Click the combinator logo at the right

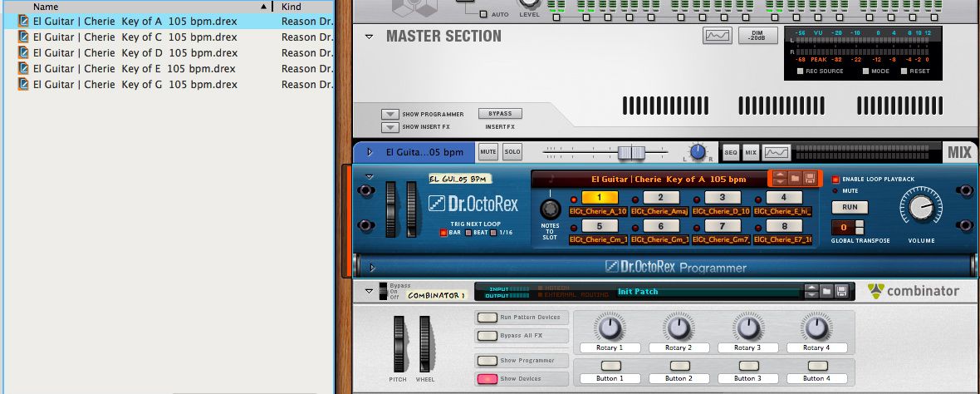914,291
